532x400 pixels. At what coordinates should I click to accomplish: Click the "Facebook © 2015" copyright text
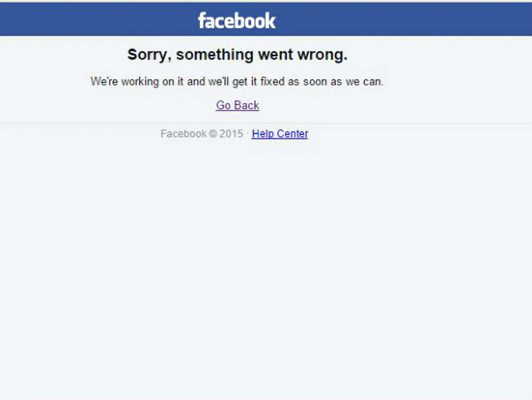(202, 134)
